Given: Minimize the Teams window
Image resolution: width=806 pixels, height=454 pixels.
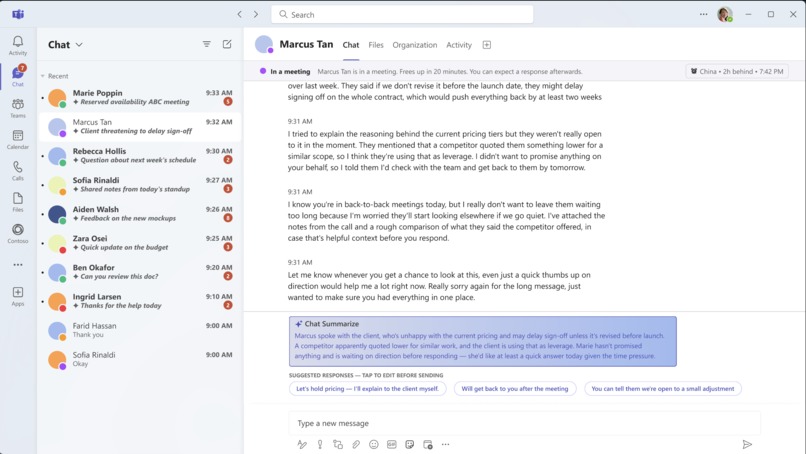Looking at the screenshot, I should coord(748,14).
